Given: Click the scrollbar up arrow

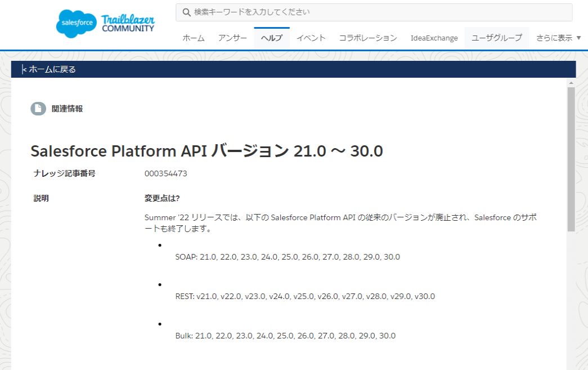Looking at the screenshot, I should tap(571, 83).
